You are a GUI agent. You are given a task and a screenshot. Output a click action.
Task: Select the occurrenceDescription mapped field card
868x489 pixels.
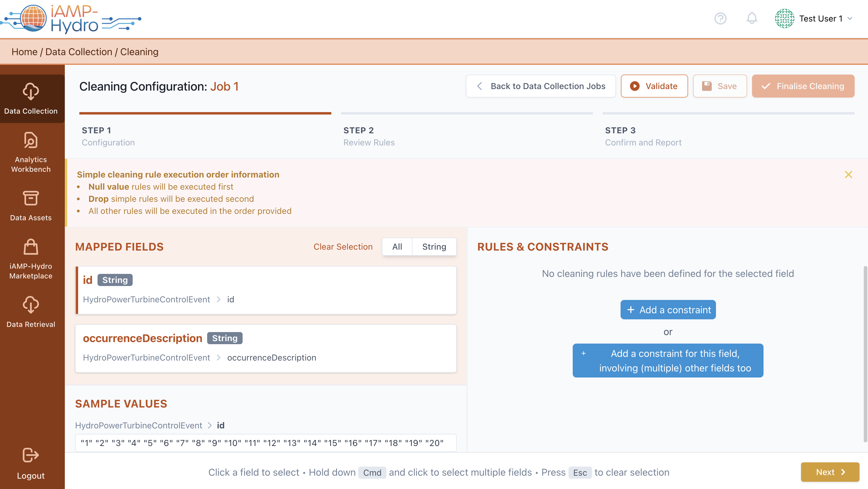click(266, 348)
